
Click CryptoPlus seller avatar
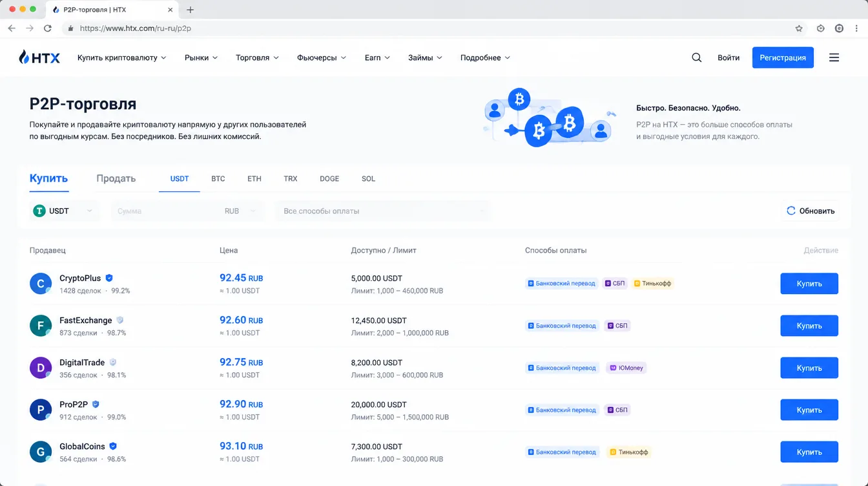click(x=41, y=284)
